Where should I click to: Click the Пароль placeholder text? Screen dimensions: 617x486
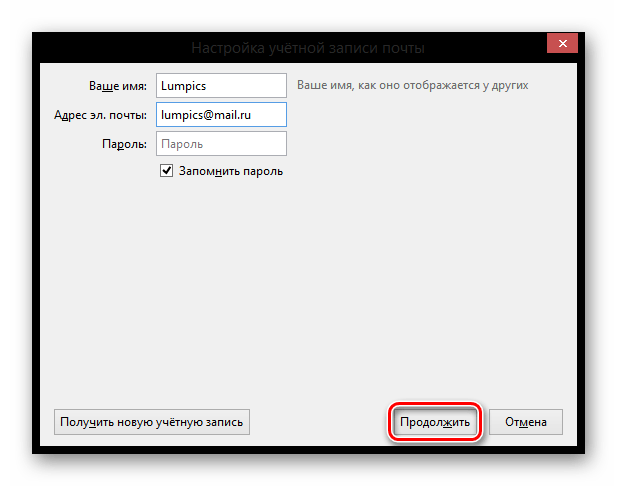point(182,144)
